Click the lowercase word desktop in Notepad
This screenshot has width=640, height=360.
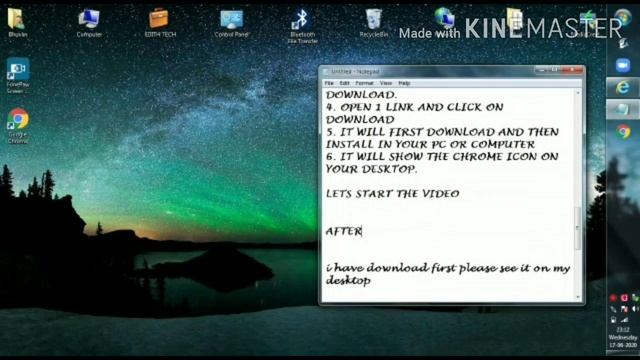(348, 281)
